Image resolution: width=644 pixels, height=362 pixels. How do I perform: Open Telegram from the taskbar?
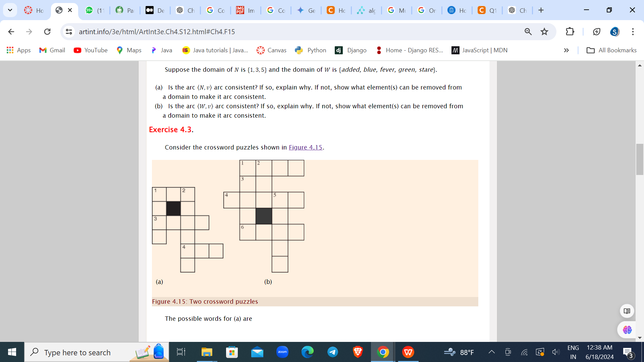point(333,352)
